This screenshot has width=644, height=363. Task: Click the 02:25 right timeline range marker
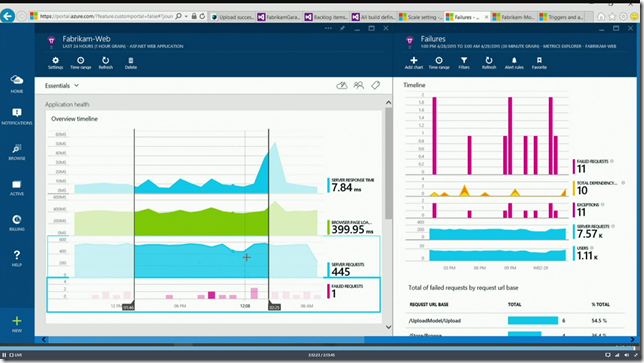point(274,307)
